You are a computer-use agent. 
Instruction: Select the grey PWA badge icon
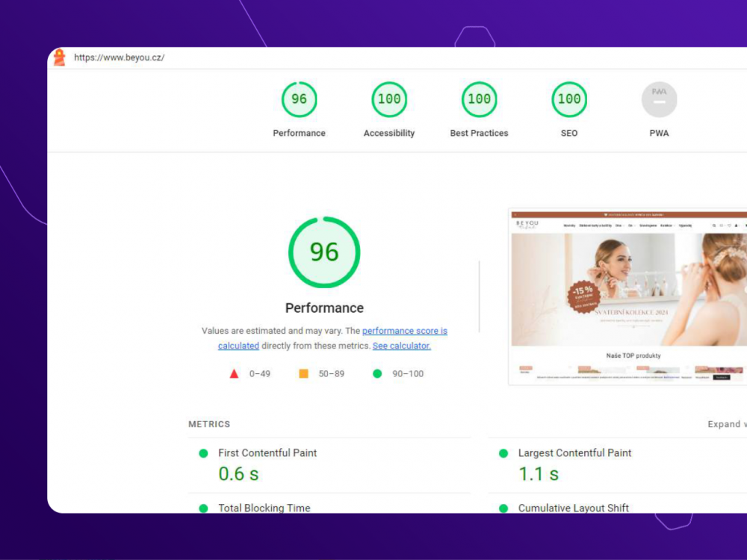659,99
